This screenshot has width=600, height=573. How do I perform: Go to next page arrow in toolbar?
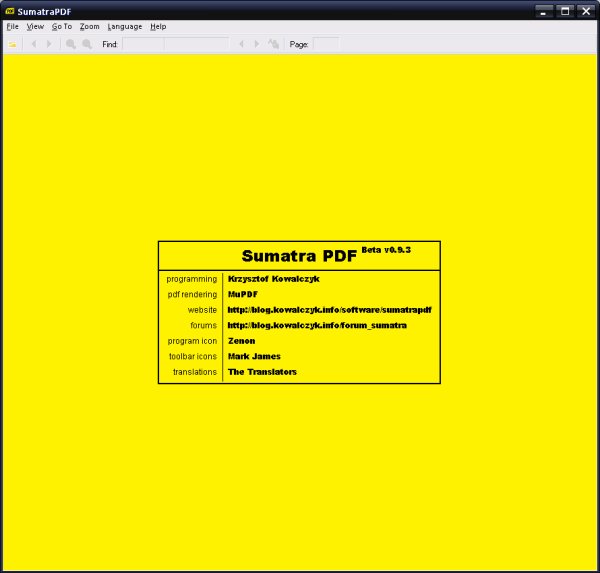[x=49, y=44]
